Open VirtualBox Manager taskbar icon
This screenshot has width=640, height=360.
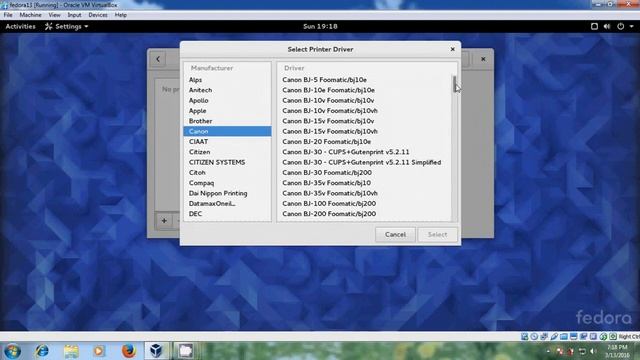coord(156,351)
